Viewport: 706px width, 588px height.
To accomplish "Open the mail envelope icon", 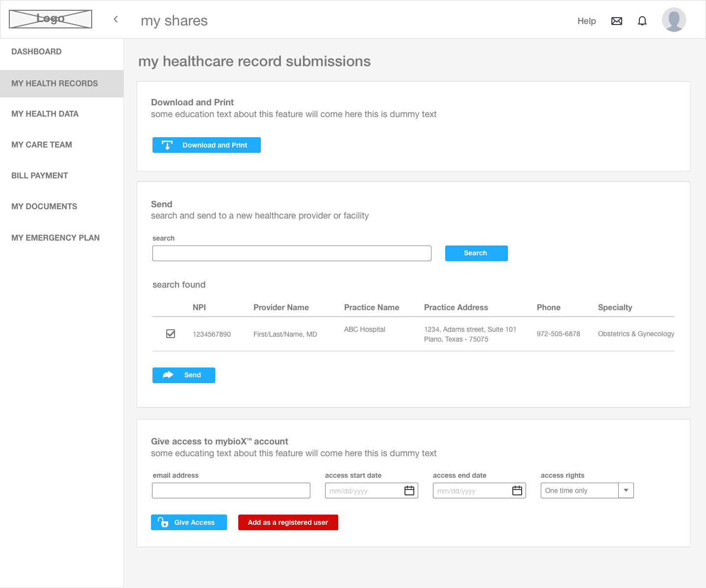I will [x=617, y=21].
